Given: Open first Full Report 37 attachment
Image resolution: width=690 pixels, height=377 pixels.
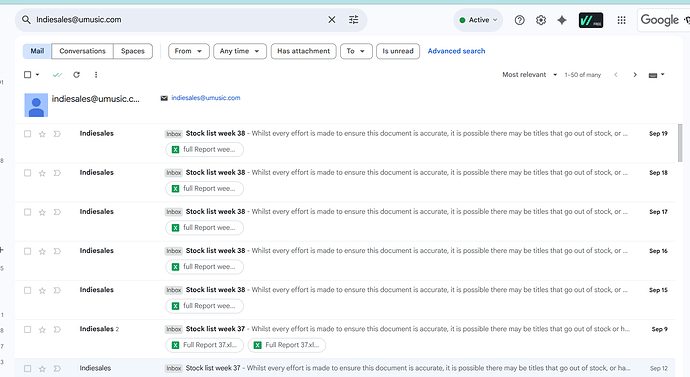Looking at the screenshot, I should 204,345.
